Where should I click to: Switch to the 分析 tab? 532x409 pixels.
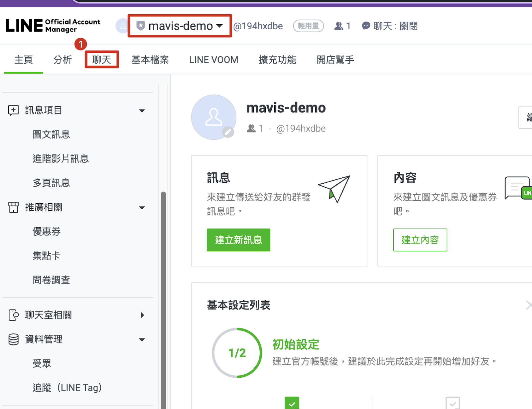click(x=63, y=60)
